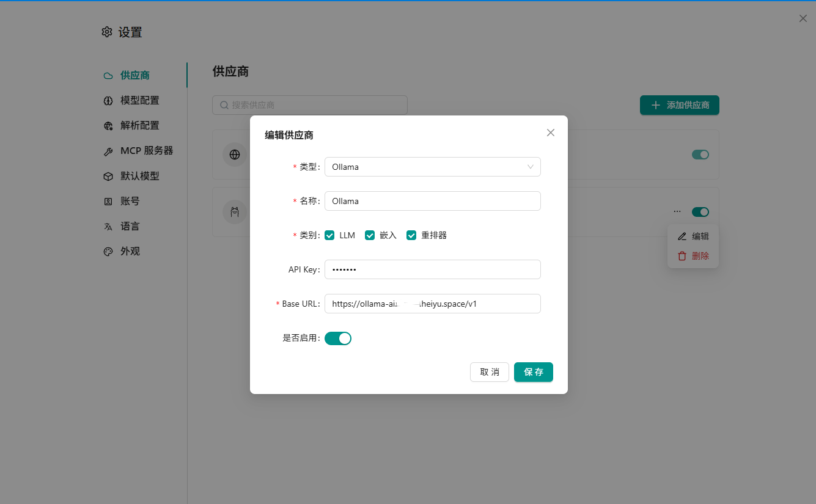816x504 pixels.
Task: Select the 解析配置 sidebar icon
Action: (108, 125)
